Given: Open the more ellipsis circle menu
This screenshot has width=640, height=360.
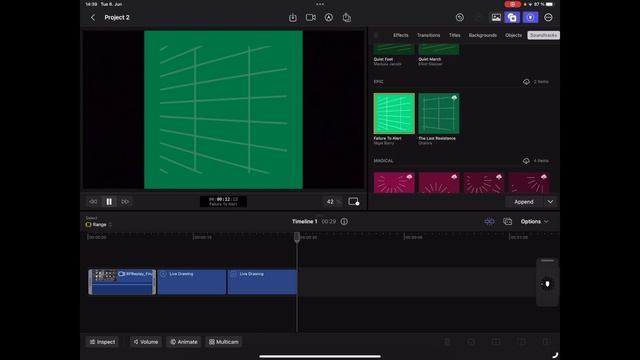Looking at the screenshot, I should 548,18.
